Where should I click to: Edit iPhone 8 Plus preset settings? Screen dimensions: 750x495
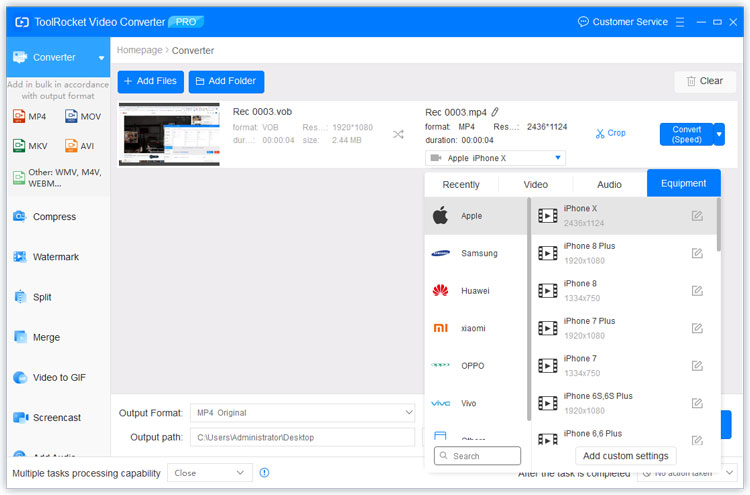pyautogui.click(x=697, y=253)
